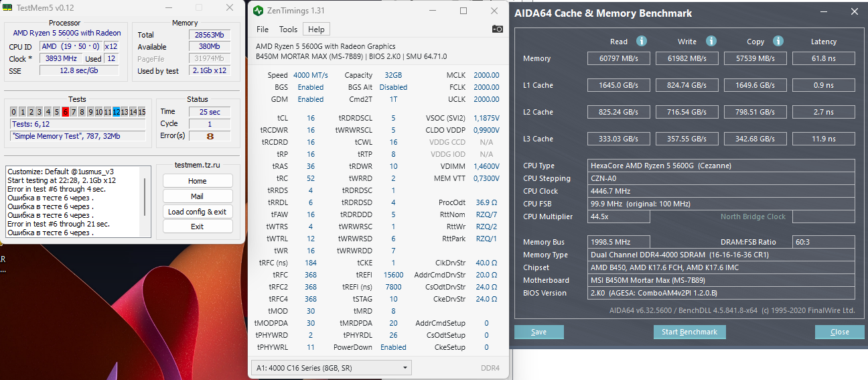Click the L2 Cache write 716.54 GB/s field
The height and width of the screenshot is (380, 868).
point(688,112)
